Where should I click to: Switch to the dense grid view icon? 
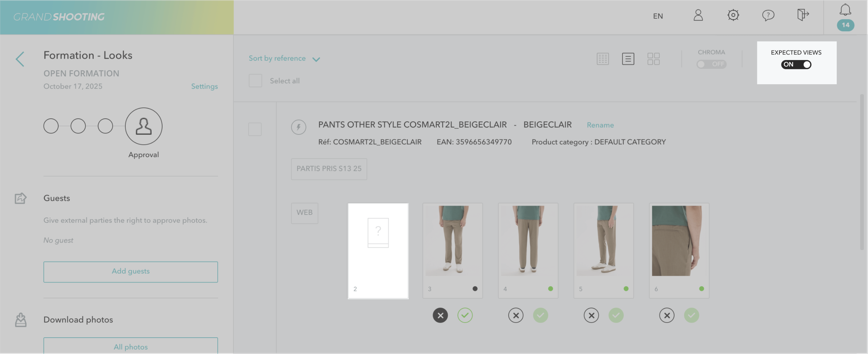(603, 59)
